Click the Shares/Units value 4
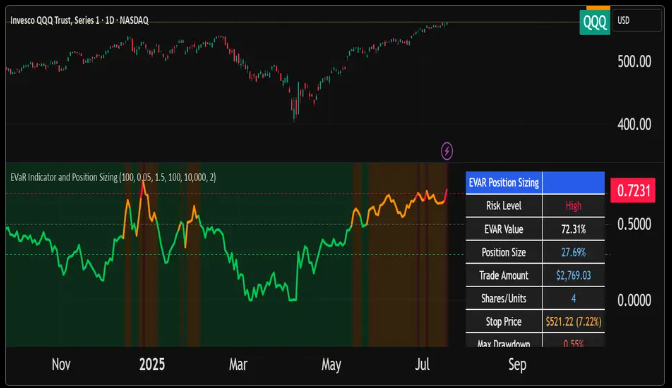This screenshot has width=672, height=388. pyautogui.click(x=573, y=299)
